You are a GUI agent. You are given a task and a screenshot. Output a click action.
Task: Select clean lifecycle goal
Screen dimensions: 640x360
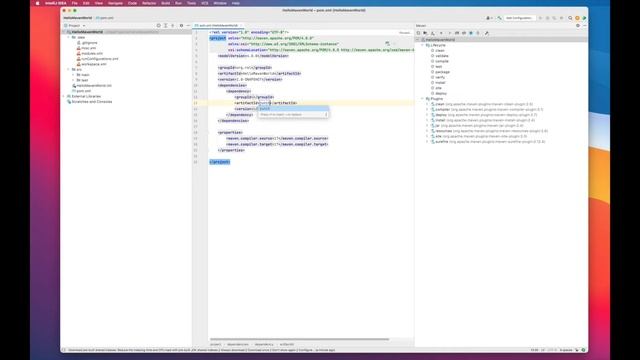pos(438,51)
